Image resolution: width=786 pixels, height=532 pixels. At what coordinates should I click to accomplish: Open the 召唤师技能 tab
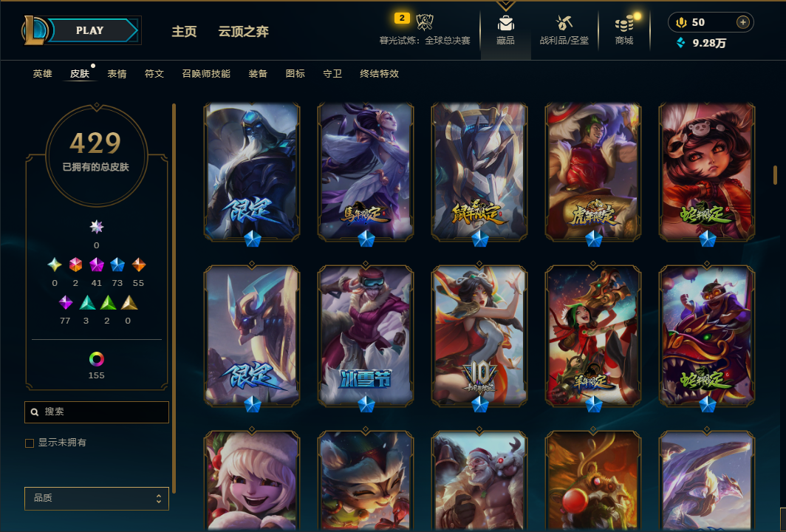pos(206,74)
